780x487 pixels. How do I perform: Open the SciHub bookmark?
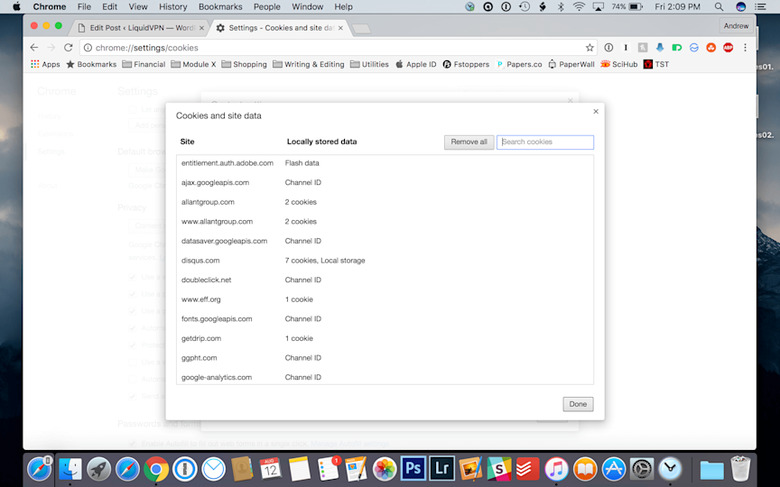619,64
